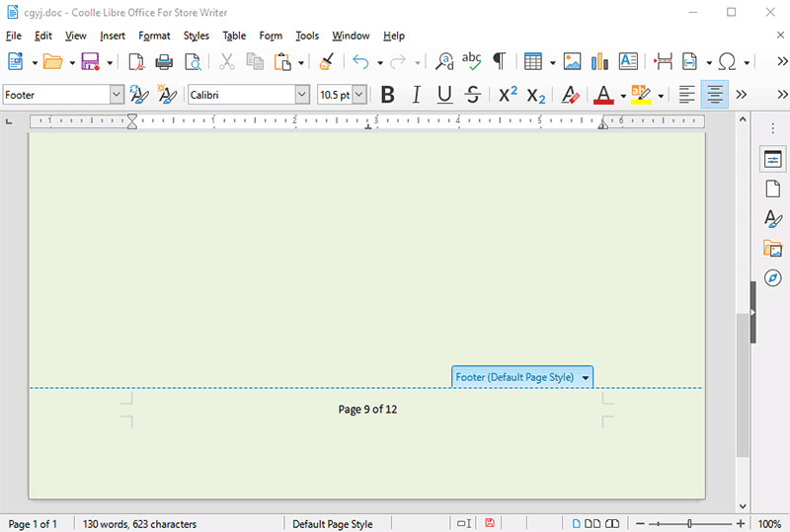790x532 pixels.
Task: Open Find and Replace tool
Action: (x=444, y=62)
